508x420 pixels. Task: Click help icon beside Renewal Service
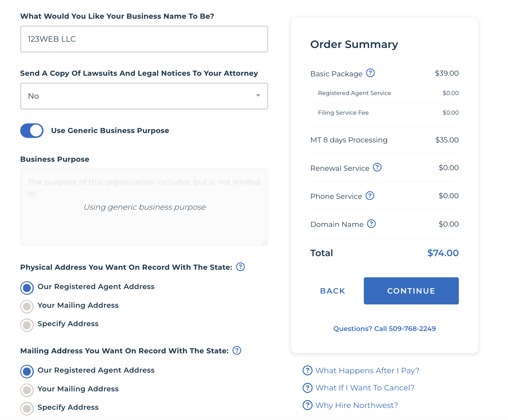pos(377,167)
